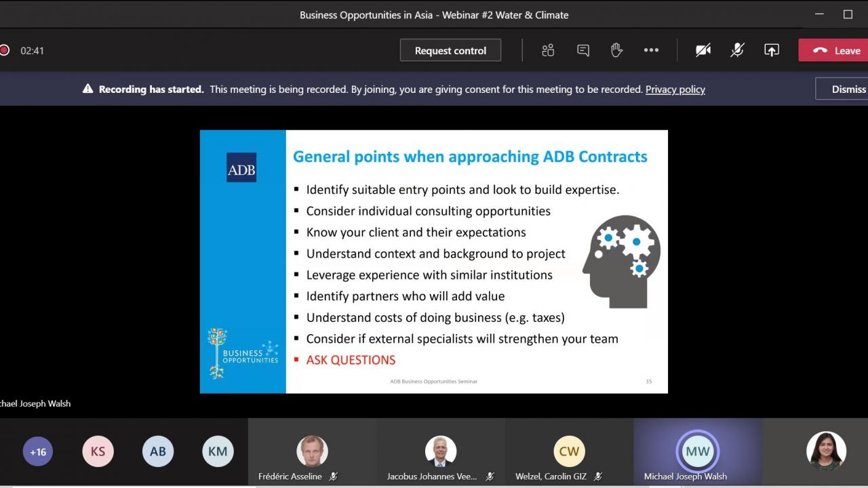Click the ADB logo on slide
The image size is (868, 488).
coord(241,167)
